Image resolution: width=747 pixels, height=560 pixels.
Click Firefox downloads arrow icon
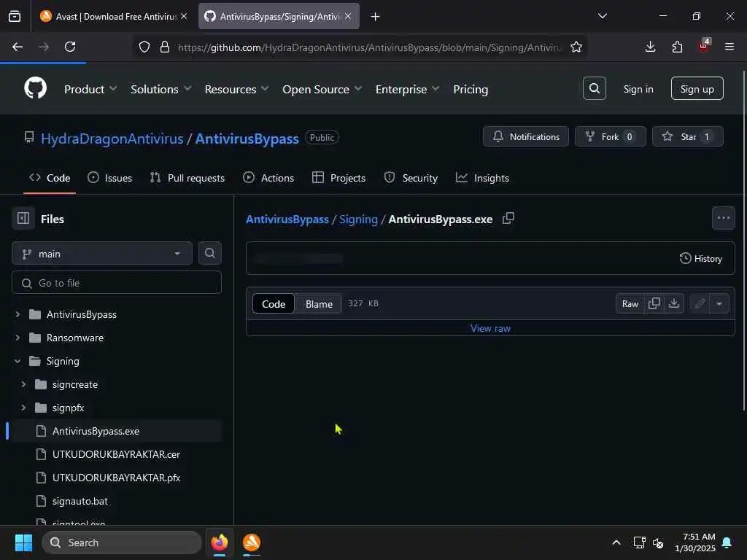coord(650,47)
